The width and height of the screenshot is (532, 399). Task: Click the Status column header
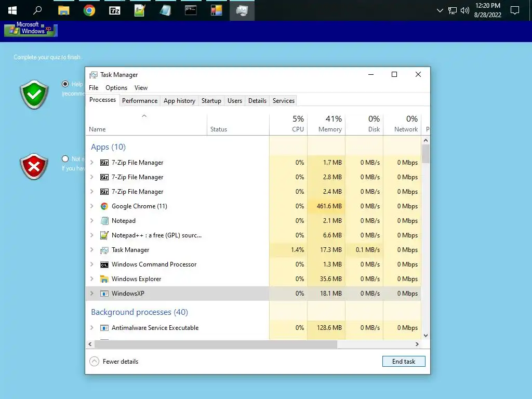point(238,124)
